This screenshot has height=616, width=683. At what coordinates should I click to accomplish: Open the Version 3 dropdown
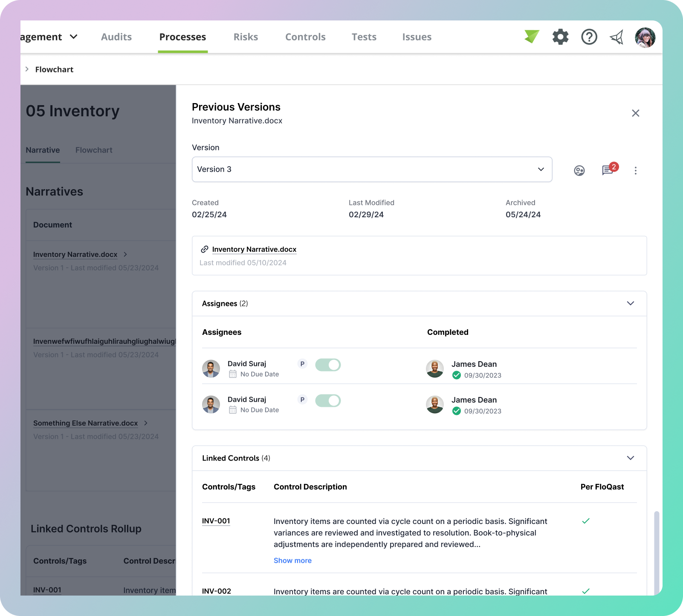pyautogui.click(x=372, y=170)
